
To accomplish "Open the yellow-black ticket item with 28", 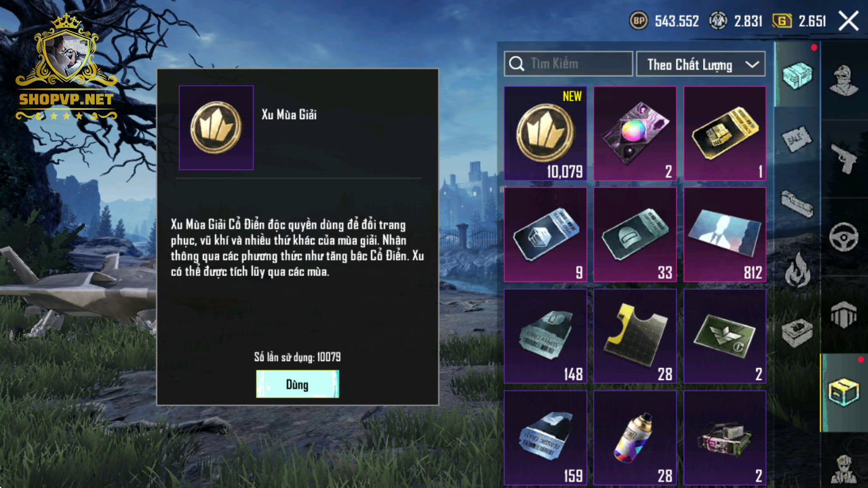I will tap(635, 336).
